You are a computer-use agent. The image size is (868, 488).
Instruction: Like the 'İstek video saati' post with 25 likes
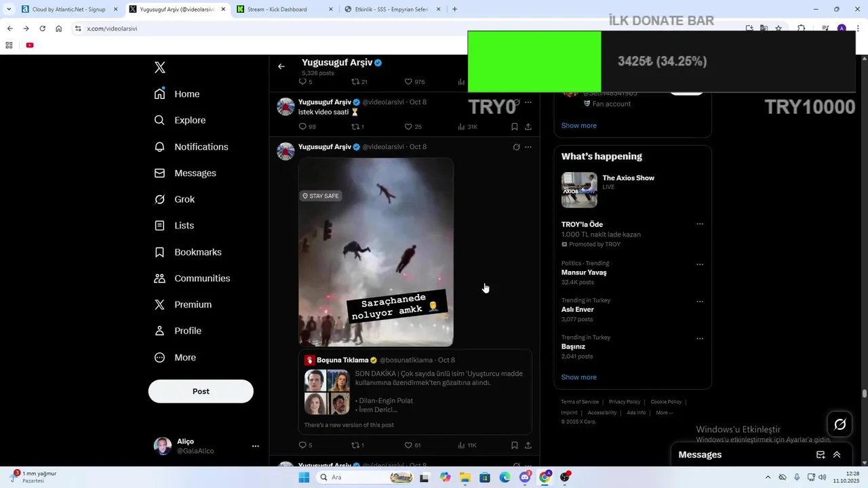pyautogui.click(x=413, y=127)
